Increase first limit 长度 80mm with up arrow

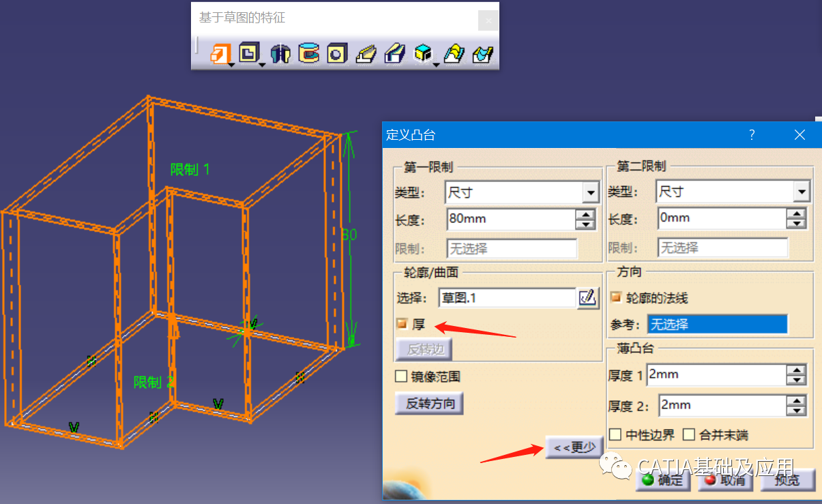pyautogui.click(x=585, y=214)
